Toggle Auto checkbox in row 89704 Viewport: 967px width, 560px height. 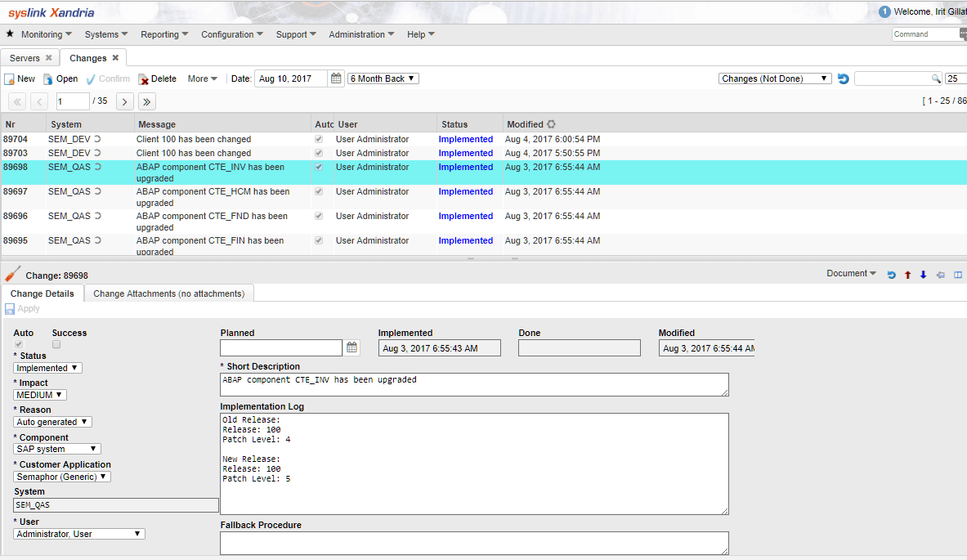coord(319,140)
